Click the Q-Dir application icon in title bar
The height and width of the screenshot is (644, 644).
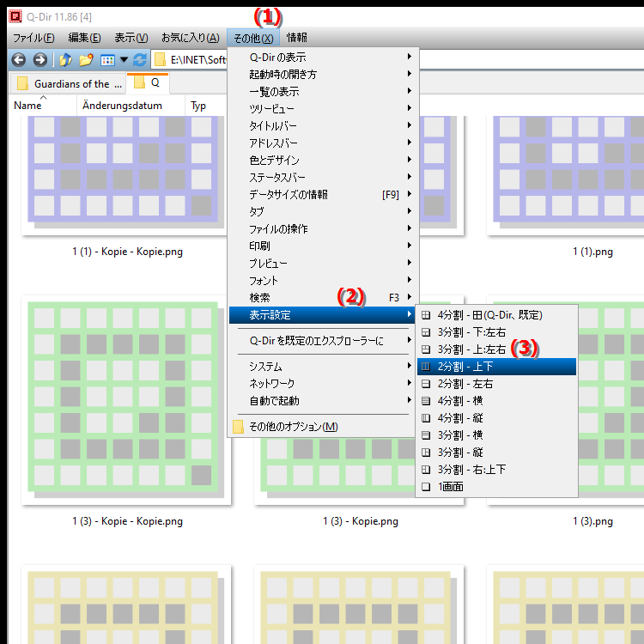click(15, 16)
